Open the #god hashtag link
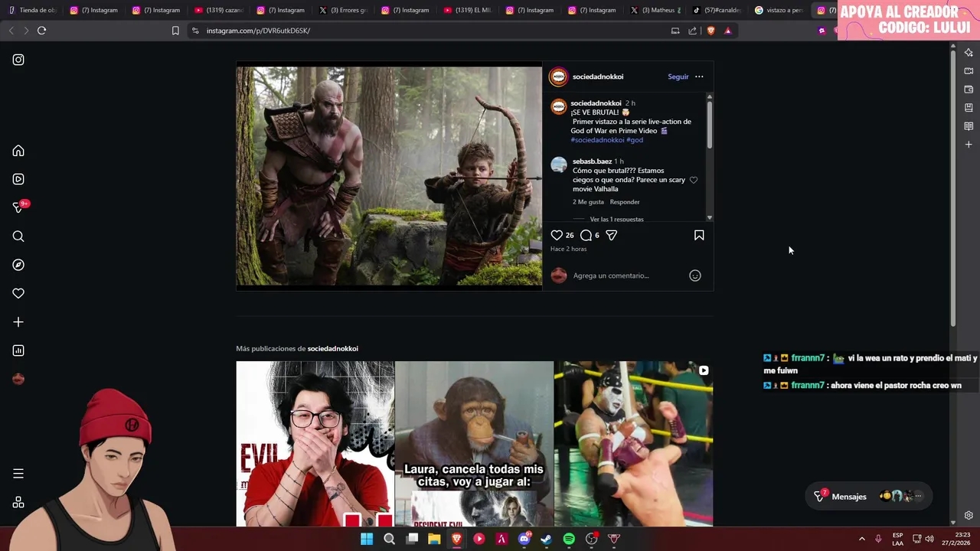Screen dimensions: 980x551 click(x=635, y=140)
